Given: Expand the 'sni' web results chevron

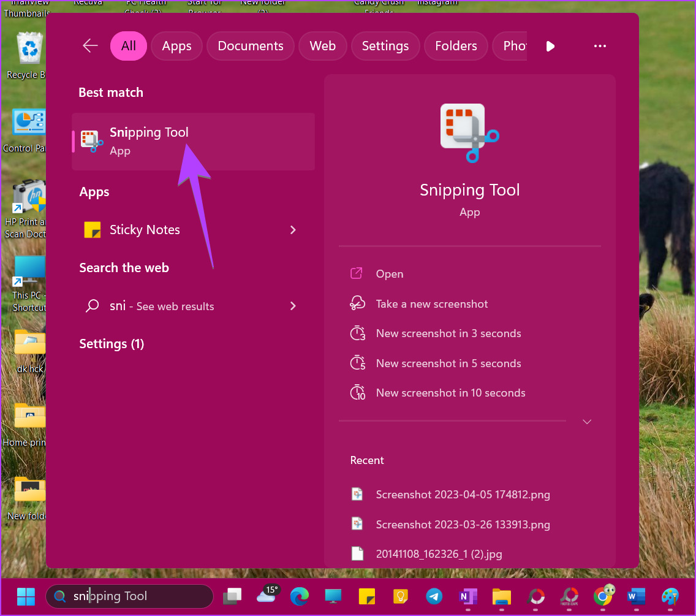Looking at the screenshot, I should click(292, 306).
